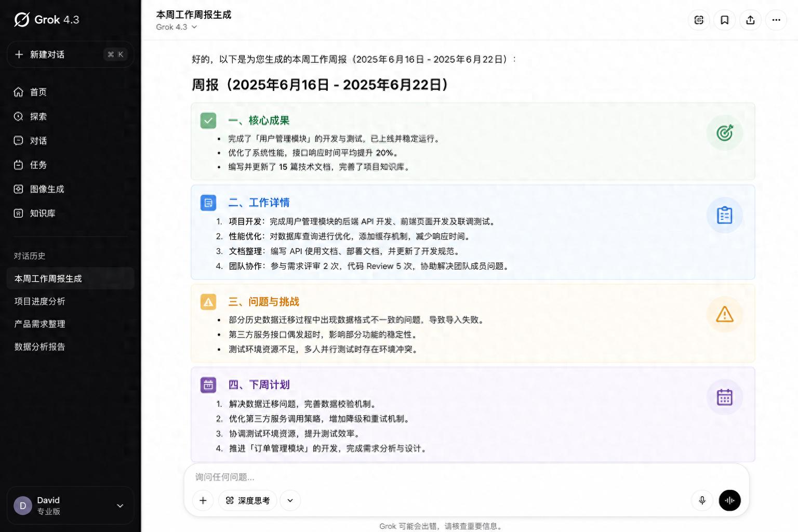
Task: Start voice input with microphone icon
Action: (702, 500)
